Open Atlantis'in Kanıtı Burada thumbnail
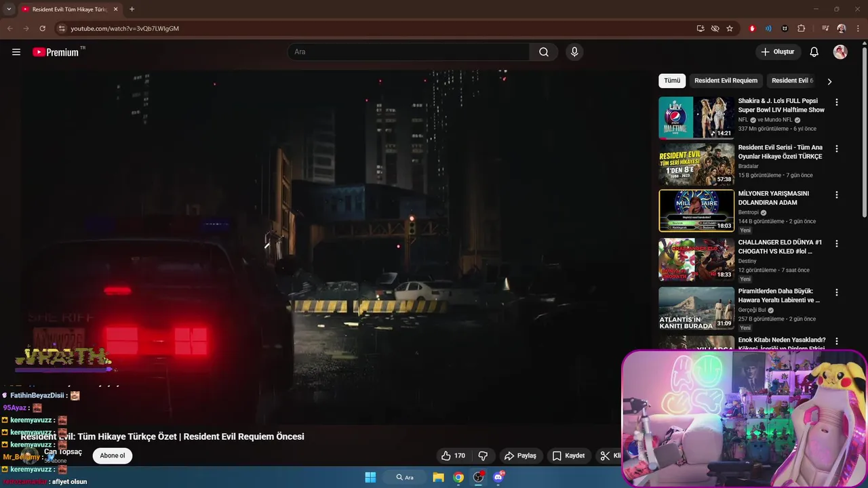This screenshot has width=868, height=488. coord(696,308)
